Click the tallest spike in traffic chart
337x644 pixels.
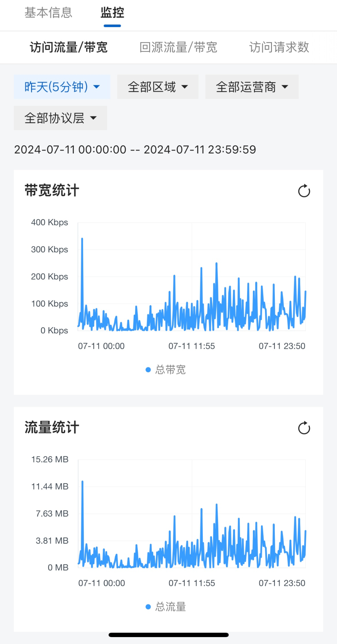pos(82,482)
